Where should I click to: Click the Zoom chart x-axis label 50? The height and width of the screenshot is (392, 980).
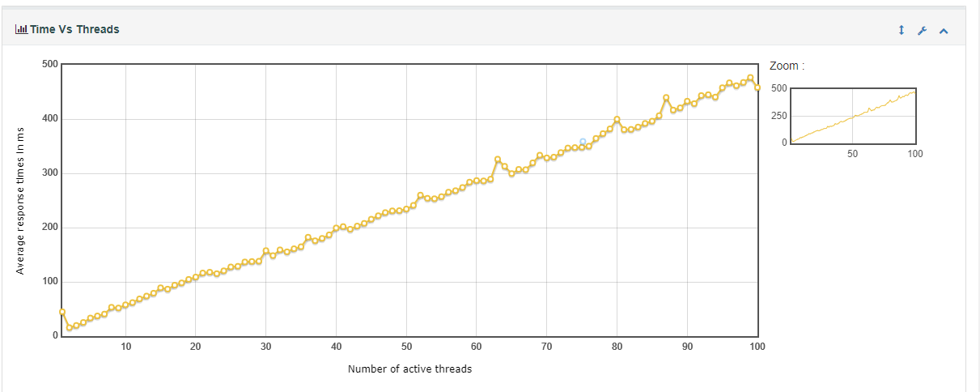tap(852, 154)
